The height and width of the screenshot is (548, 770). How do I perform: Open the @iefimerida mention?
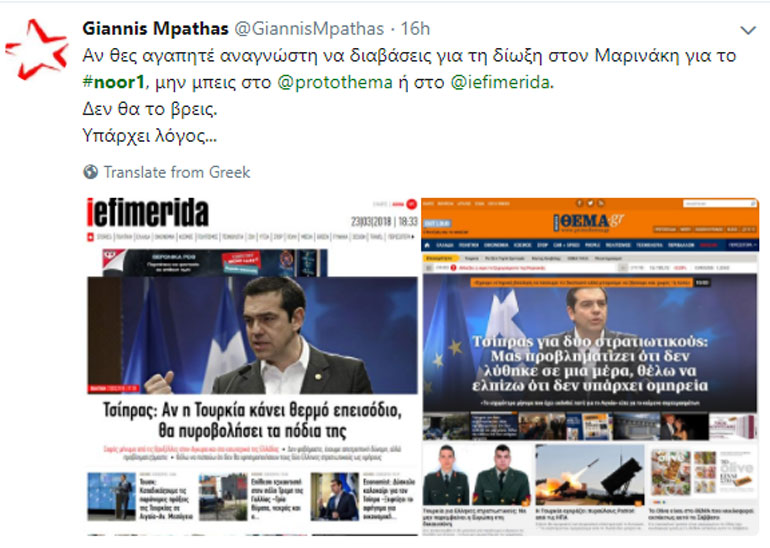[x=500, y=82]
